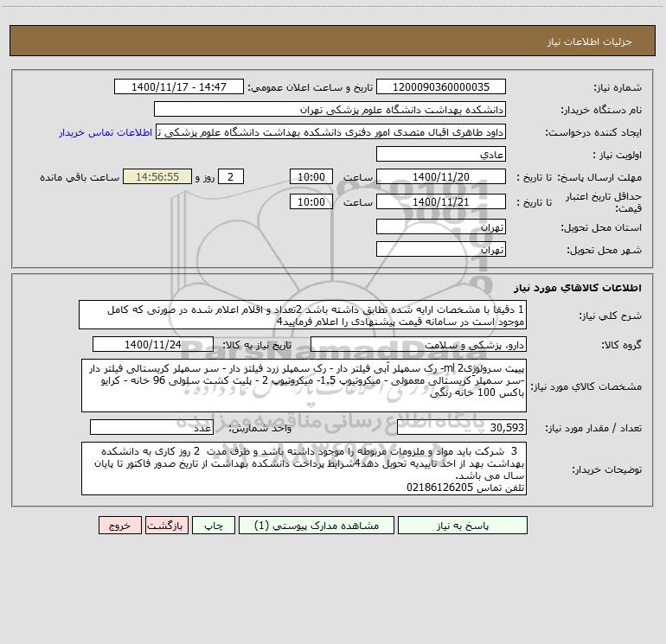Click the چاپ print button
Screen dimensions: 666x644
point(214,525)
